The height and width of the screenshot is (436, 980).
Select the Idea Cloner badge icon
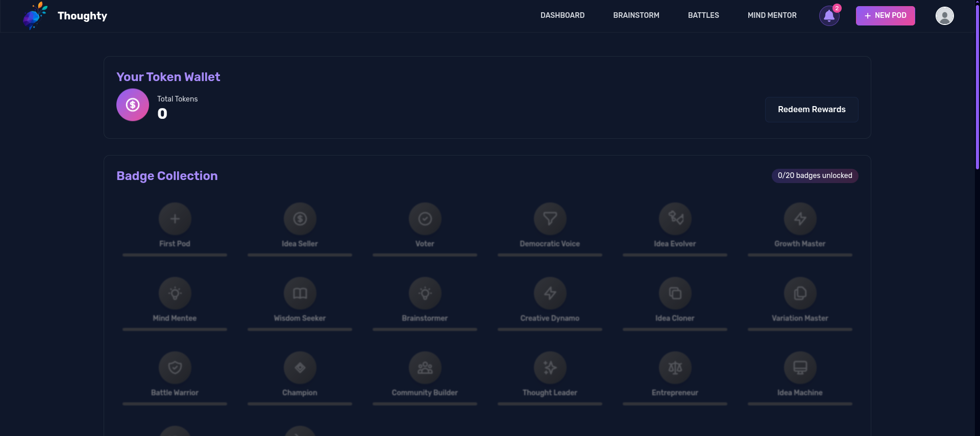675,293
